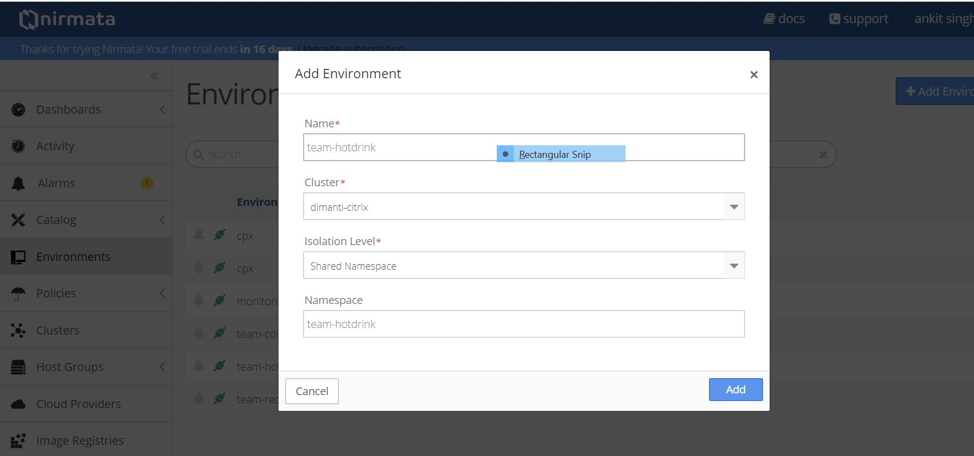Click the Clusters nodes icon
The height and width of the screenshot is (456, 974).
(18, 330)
